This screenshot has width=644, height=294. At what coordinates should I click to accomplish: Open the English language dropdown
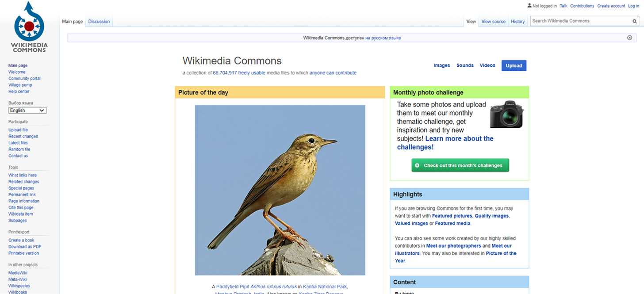[x=27, y=111]
